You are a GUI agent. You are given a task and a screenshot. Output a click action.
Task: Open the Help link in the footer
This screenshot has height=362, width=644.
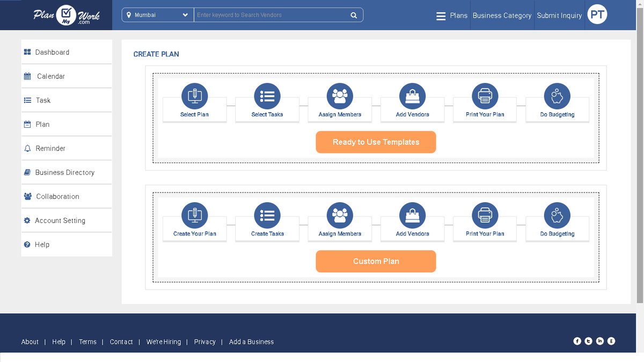coord(58,342)
